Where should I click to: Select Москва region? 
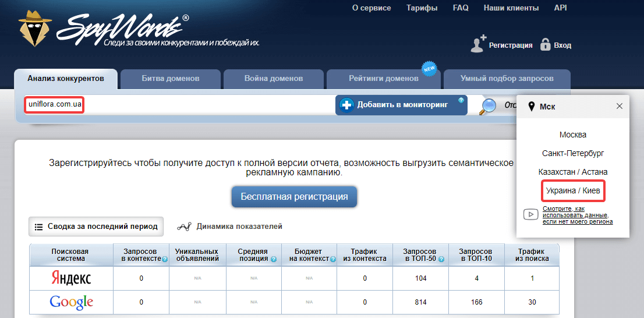click(x=572, y=135)
